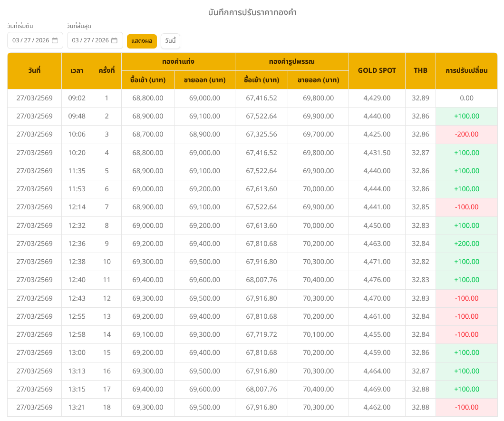Click the year in the วันที่สิ้นสุด date field
504x421 pixels.
tap(102, 40)
